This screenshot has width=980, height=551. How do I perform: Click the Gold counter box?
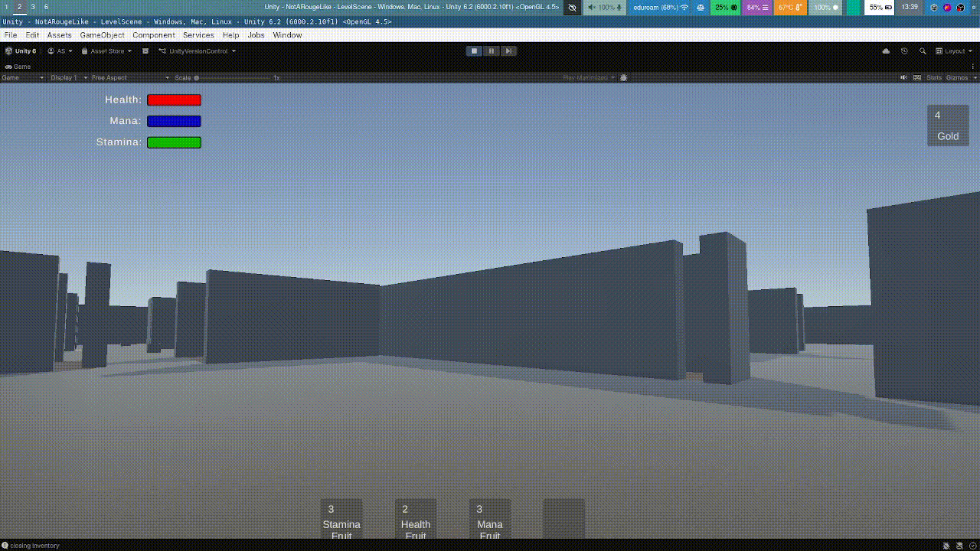point(948,125)
